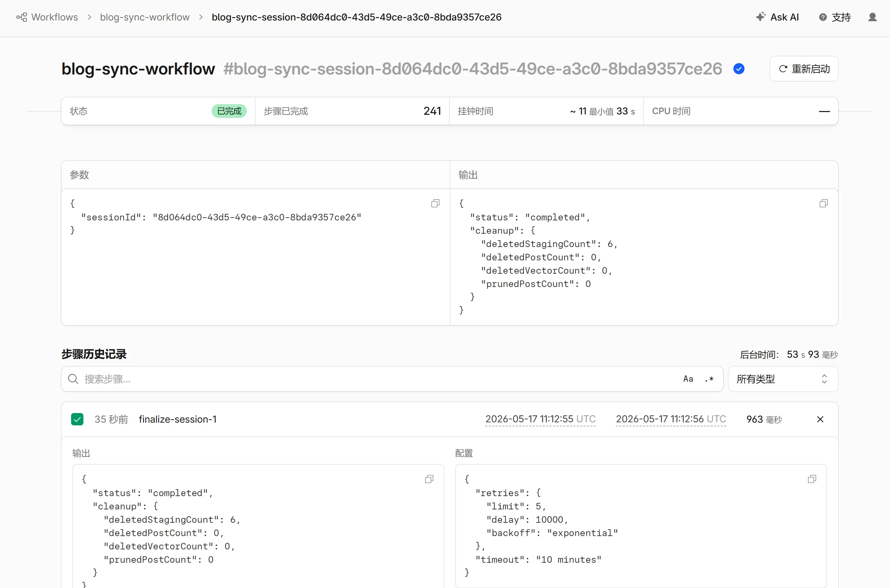Click the Workflows tree icon in breadcrumb
Screen dimensions: 890x588
[x=22, y=17]
